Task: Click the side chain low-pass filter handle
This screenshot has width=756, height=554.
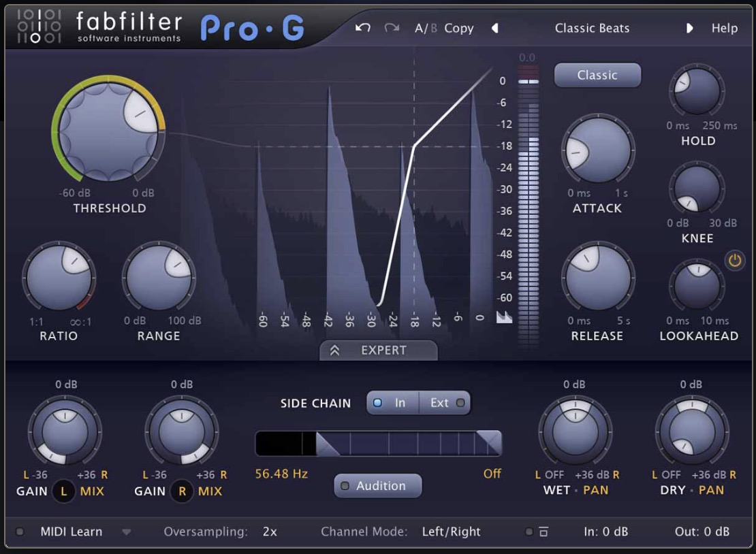Action: tap(489, 442)
